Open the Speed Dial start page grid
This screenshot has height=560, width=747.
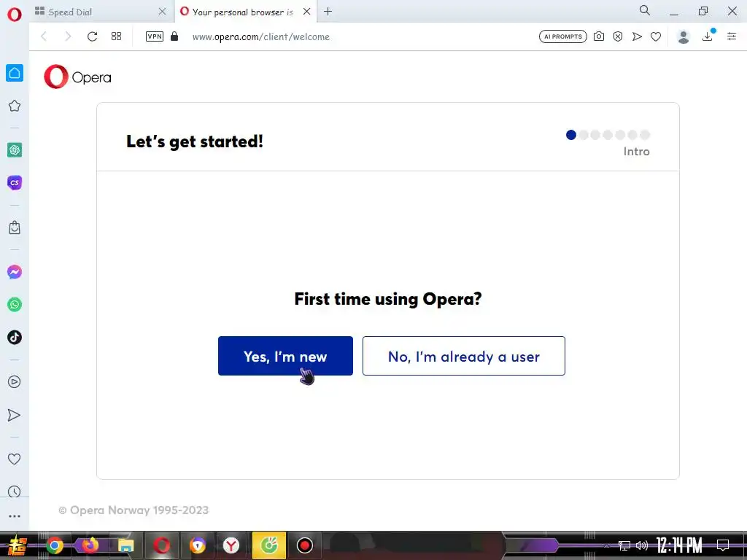(x=116, y=36)
